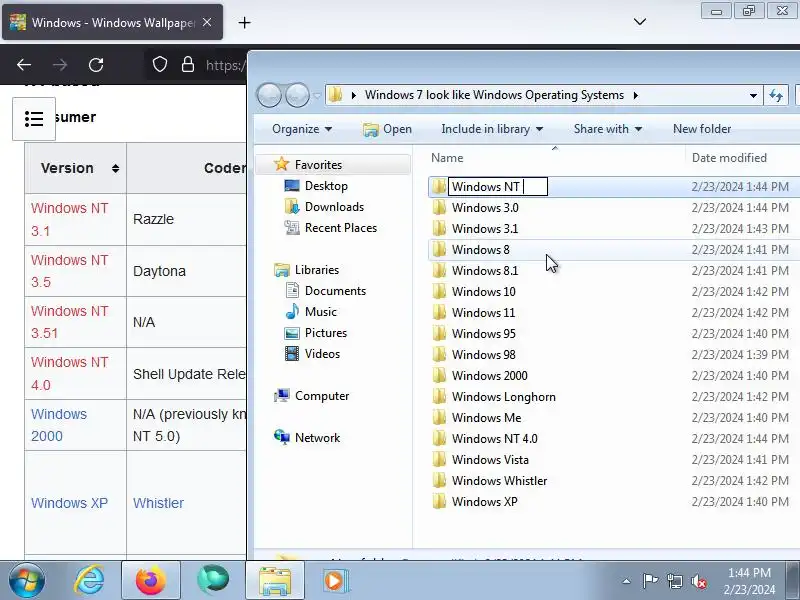Reload the Firefox page
800x600 pixels.
tap(96, 65)
